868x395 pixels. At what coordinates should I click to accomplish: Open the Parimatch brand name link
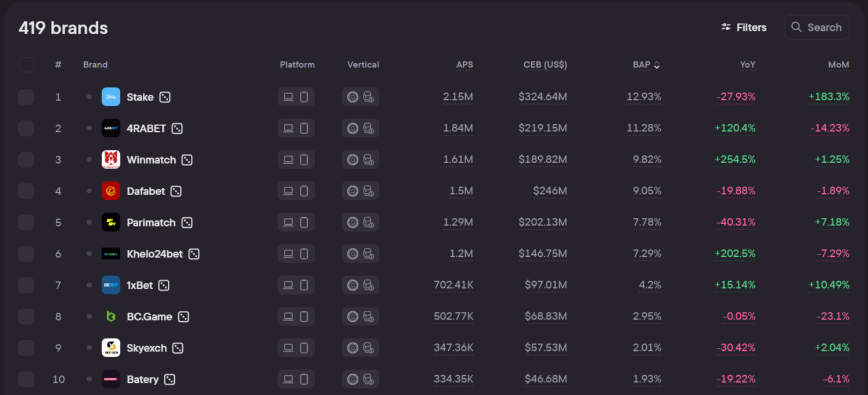(151, 222)
